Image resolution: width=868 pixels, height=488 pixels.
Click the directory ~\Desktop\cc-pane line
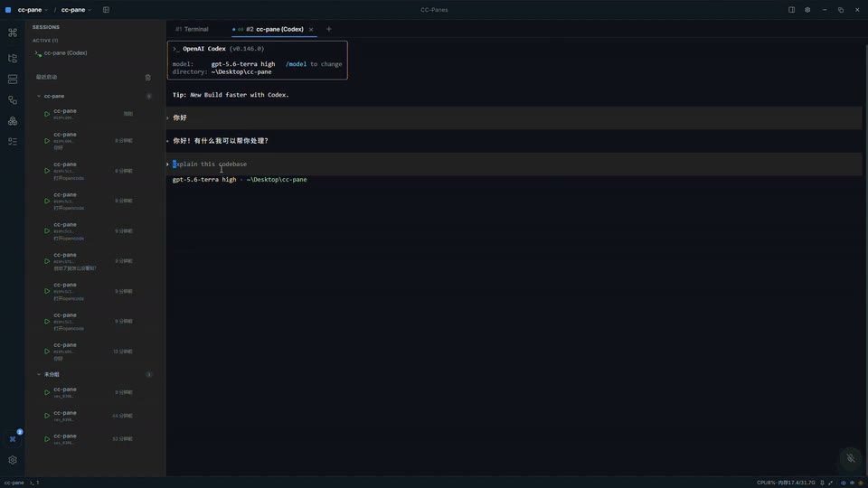(x=222, y=72)
